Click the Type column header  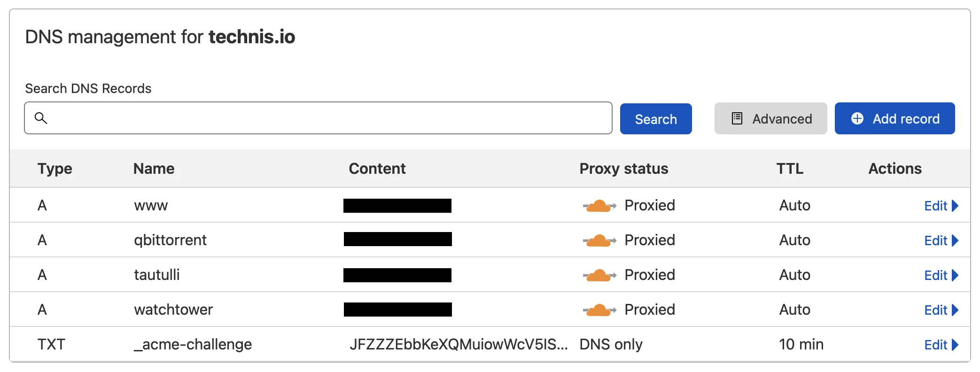pos(54,168)
